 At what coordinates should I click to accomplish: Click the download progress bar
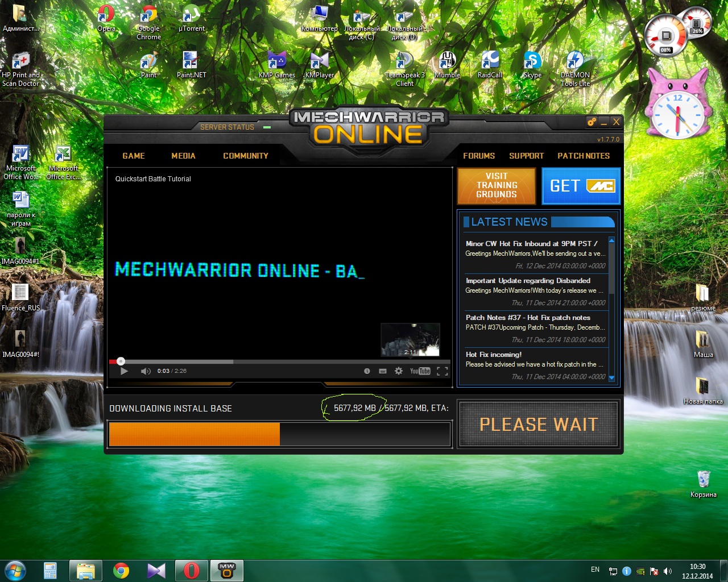[x=280, y=434]
